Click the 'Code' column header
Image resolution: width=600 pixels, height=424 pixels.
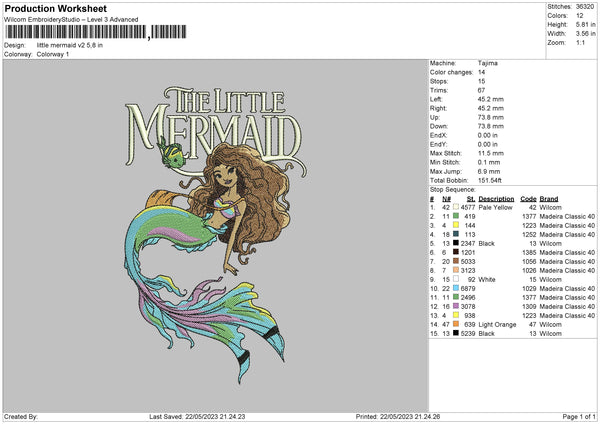pyautogui.click(x=528, y=199)
